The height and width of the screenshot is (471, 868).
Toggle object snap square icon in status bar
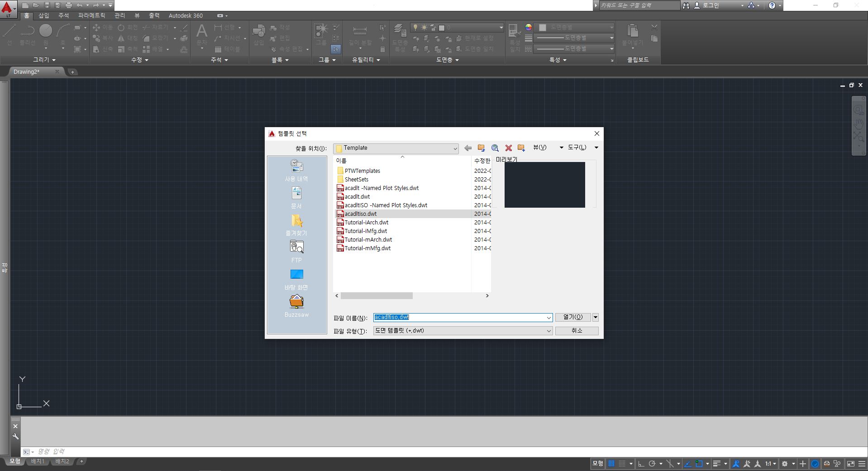pyautogui.click(x=699, y=464)
